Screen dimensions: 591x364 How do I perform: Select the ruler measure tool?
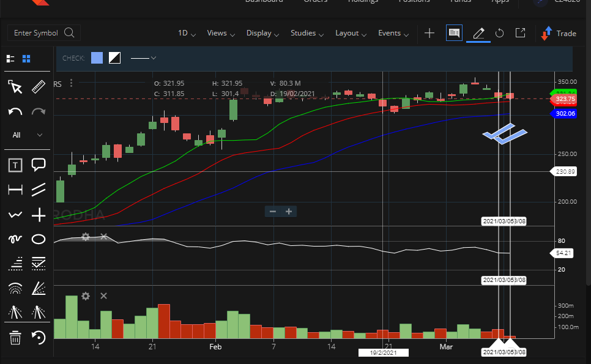[39, 87]
